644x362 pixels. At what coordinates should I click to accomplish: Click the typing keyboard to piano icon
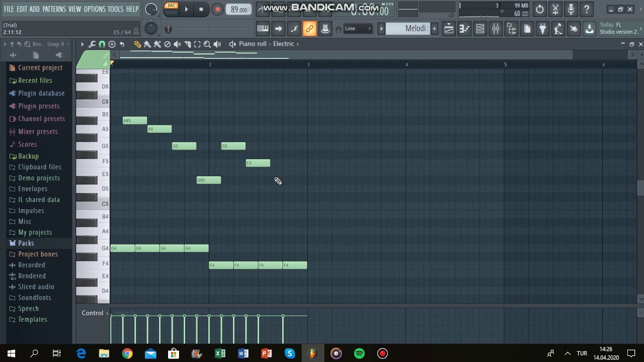(x=263, y=29)
